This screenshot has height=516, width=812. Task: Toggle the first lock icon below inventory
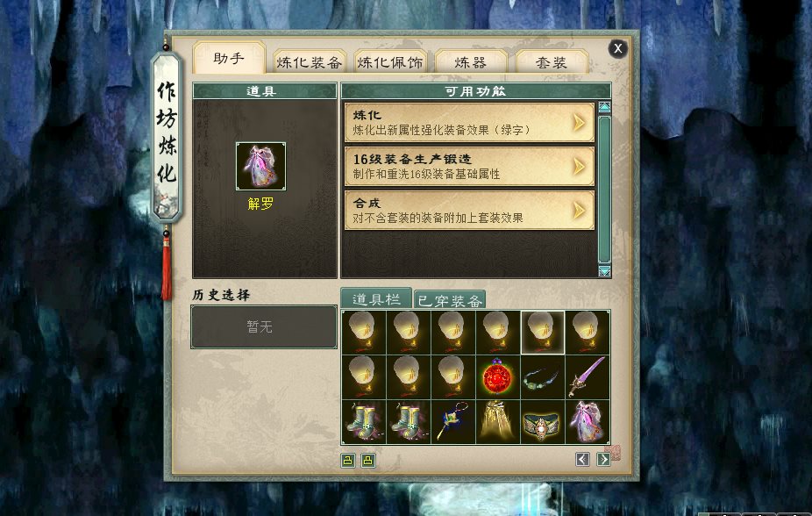point(348,461)
